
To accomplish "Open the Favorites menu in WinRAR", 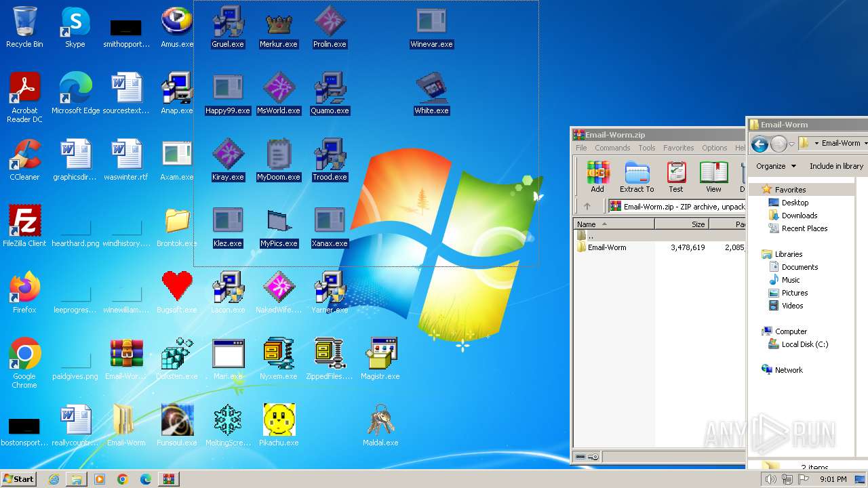I will tap(679, 148).
